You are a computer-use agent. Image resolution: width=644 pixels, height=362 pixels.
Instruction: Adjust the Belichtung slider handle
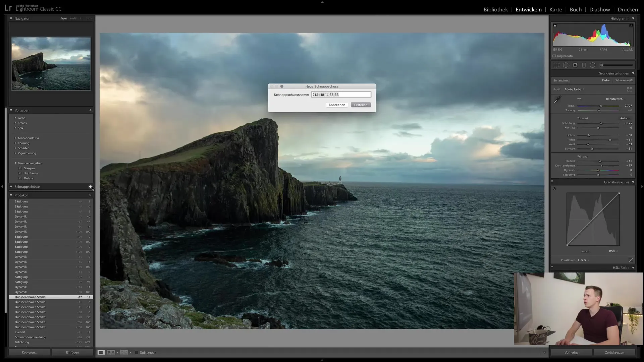[x=601, y=123]
